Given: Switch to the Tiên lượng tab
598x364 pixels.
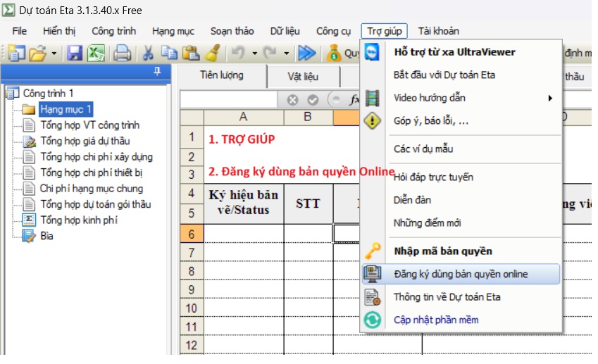Looking at the screenshot, I should [x=222, y=75].
